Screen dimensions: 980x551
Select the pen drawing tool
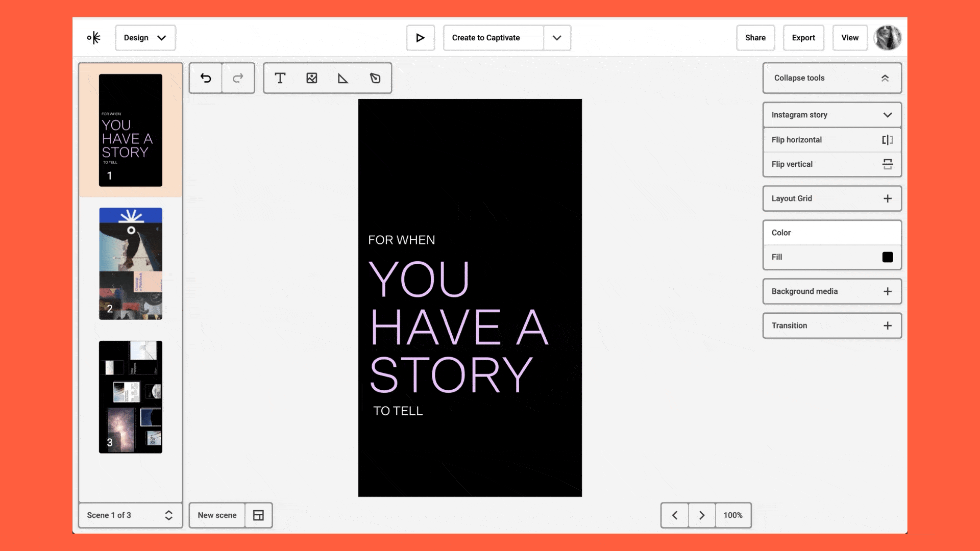(375, 78)
